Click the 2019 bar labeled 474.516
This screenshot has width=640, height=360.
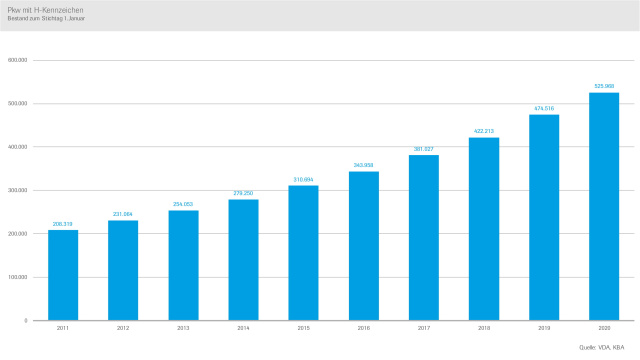click(x=544, y=218)
